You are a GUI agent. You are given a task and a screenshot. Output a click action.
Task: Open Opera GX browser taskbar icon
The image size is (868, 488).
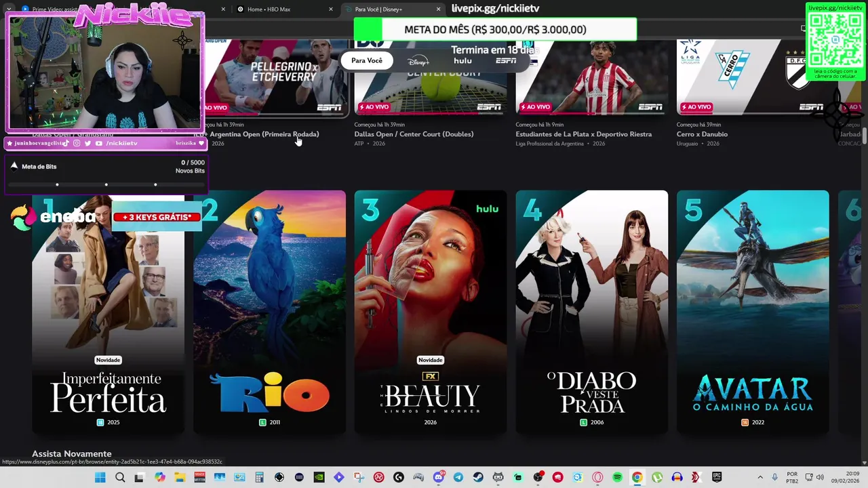coord(597,477)
